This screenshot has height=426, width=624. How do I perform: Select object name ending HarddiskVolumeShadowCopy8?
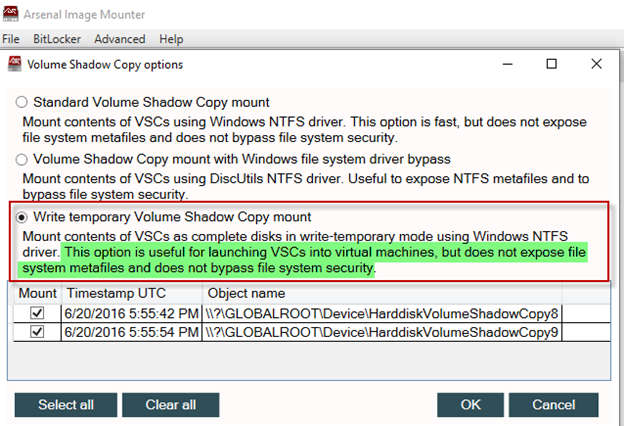coord(382,313)
